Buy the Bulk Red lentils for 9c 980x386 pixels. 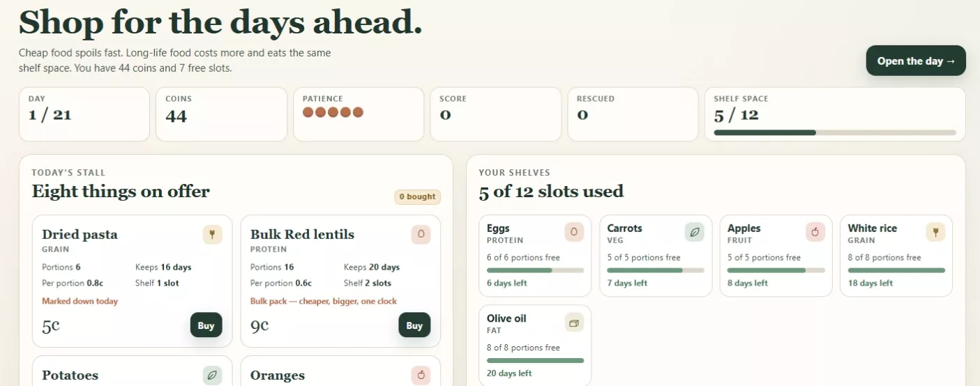point(414,325)
